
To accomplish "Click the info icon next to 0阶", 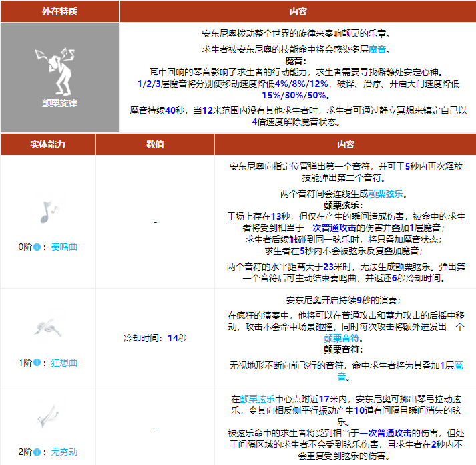I will pos(37,247).
